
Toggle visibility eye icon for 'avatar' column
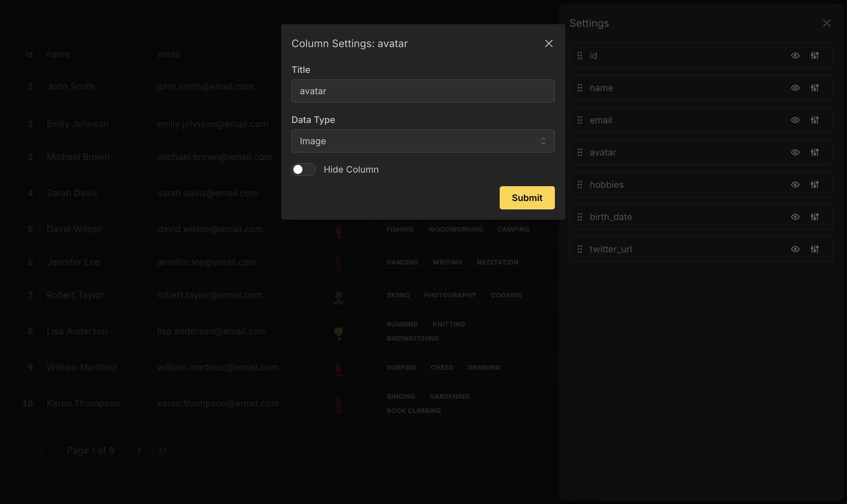tap(795, 152)
